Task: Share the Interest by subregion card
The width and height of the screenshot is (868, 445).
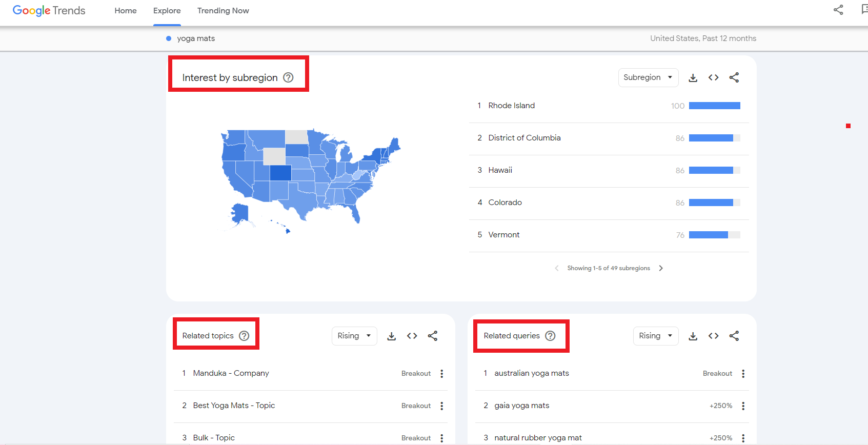Action: 734,77
